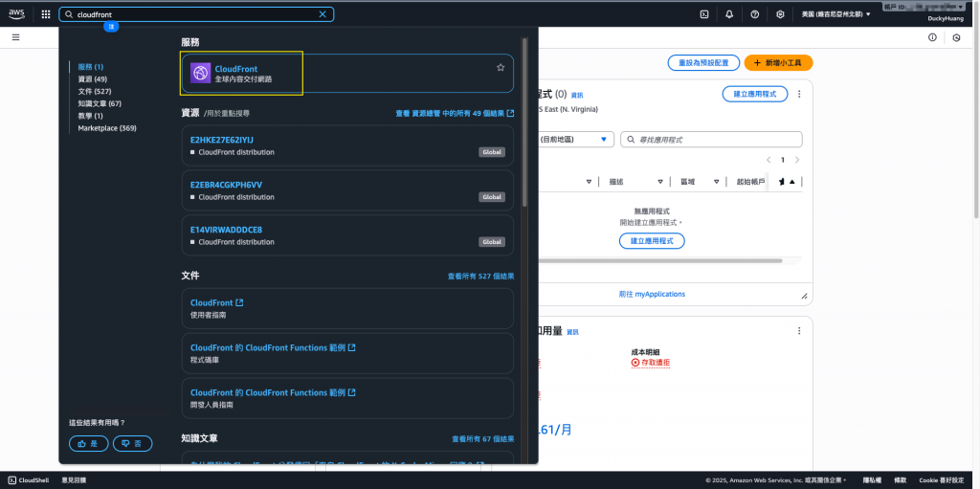Click 重設為預設配置 button
Screen dimensions: 980x489
click(x=703, y=63)
